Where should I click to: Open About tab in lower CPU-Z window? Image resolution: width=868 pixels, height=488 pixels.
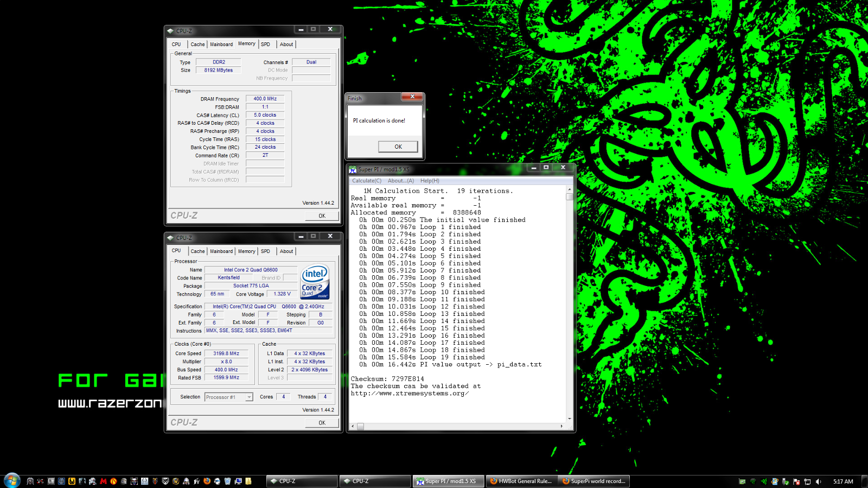[x=286, y=251]
